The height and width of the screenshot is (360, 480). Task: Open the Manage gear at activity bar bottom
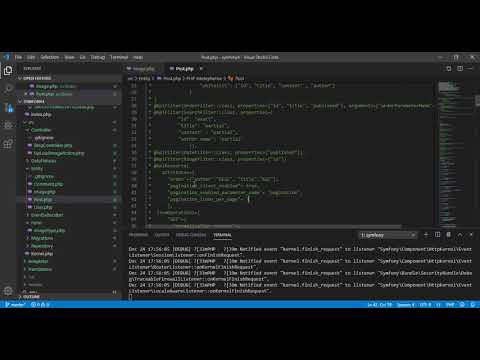click(8, 291)
